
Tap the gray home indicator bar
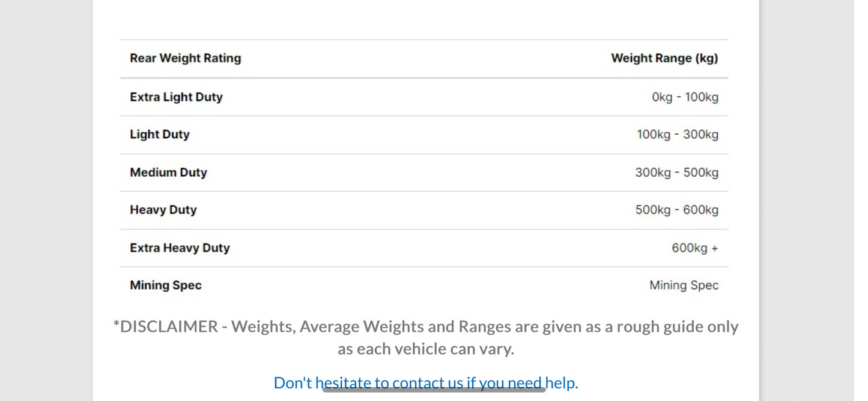(434, 390)
